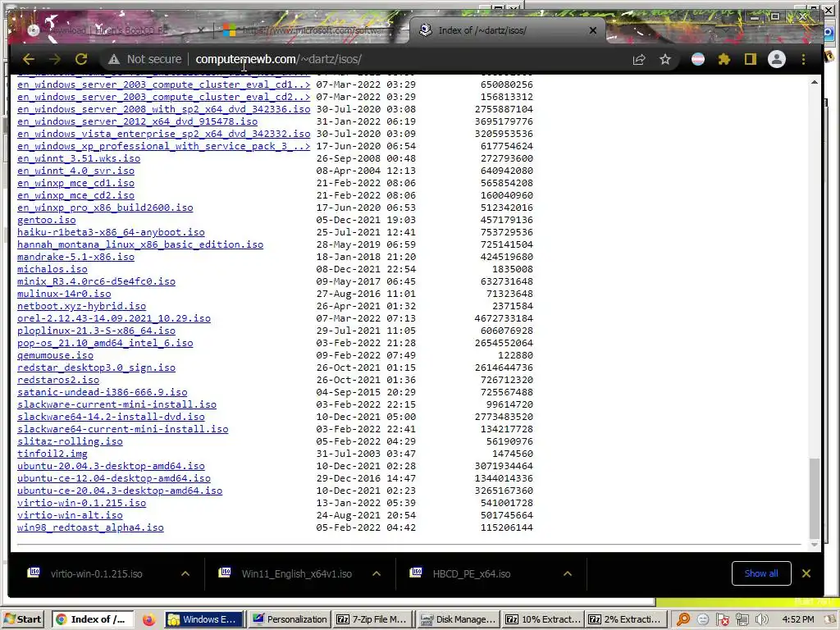Click the vertical scrollbar thumb
Screen dimensions: 840x630
click(815, 498)
